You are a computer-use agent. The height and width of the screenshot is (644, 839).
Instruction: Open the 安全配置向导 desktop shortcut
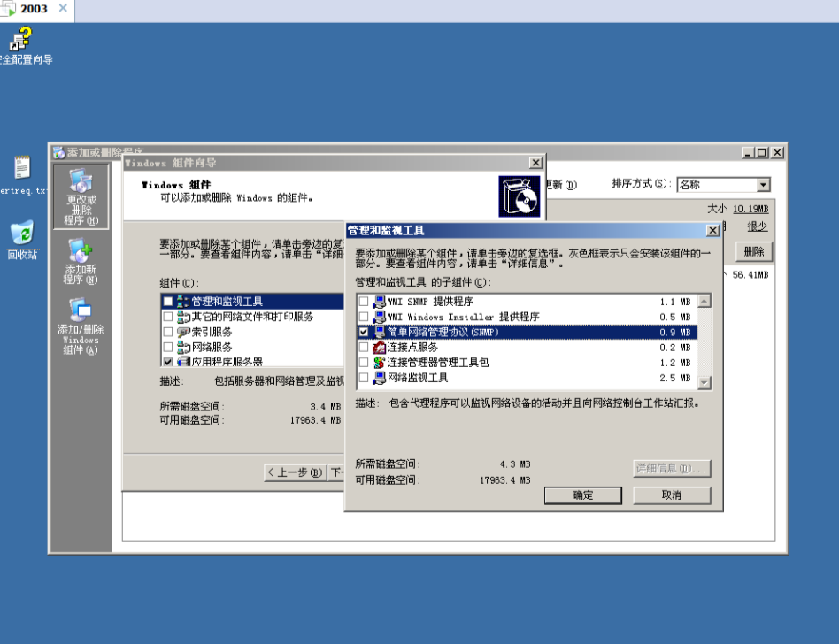click(x=22, y=46)
